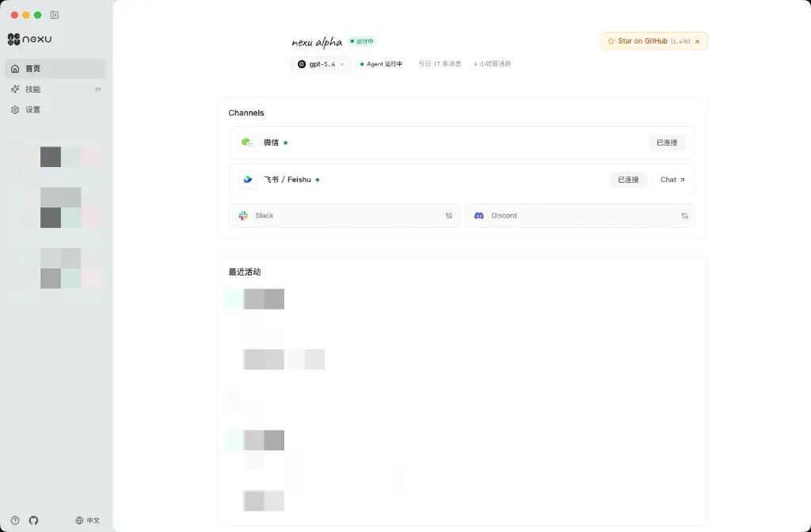Toggle the Slack connect switch
The image size is (811, 532).
449,215
